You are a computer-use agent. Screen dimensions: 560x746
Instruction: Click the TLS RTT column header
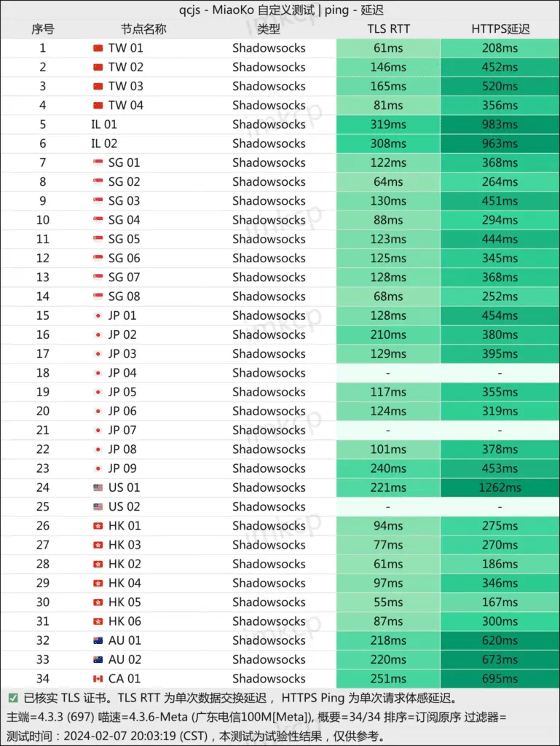tap(388, 29)
